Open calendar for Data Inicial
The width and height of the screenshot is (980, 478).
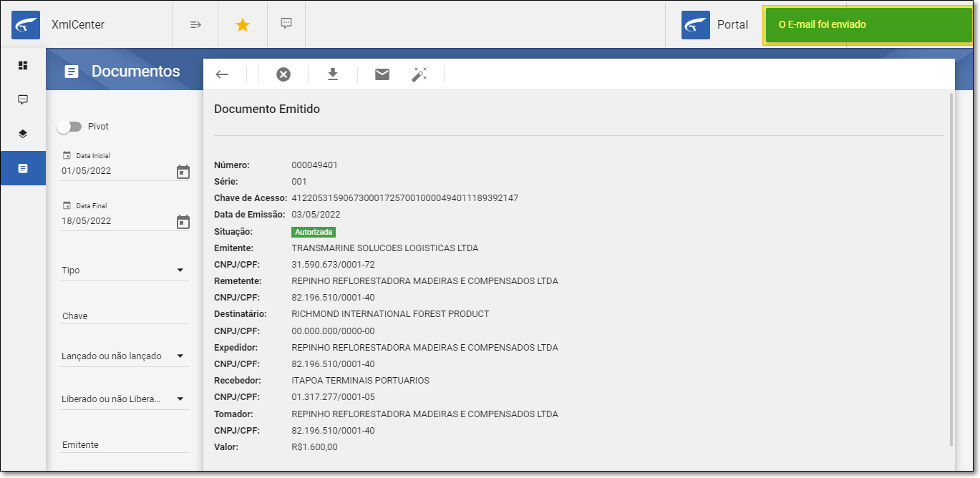coord(183,172)
